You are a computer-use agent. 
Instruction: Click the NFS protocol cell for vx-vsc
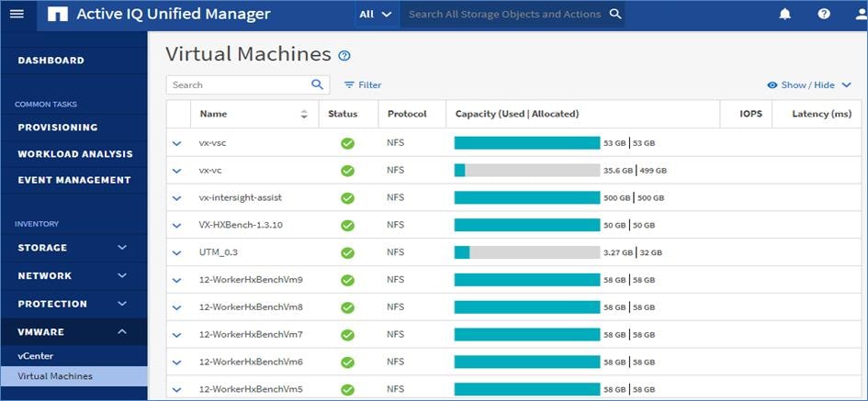click(395, 143)
